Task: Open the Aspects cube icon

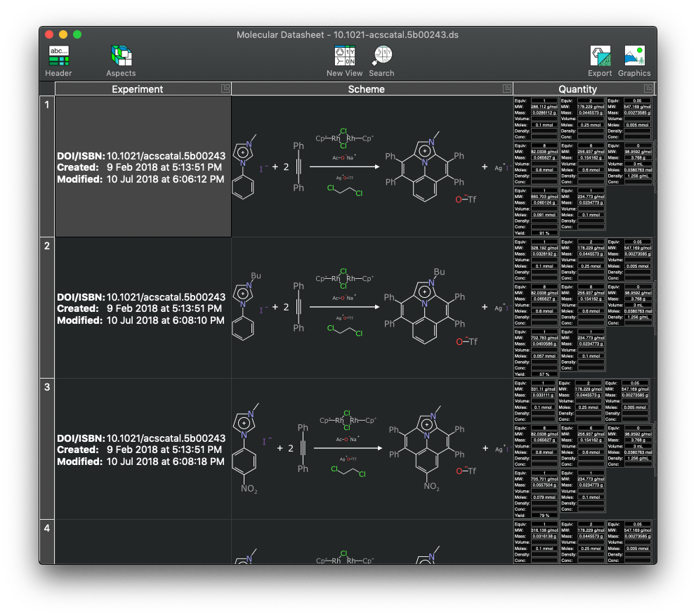Action: coord(121,56)
